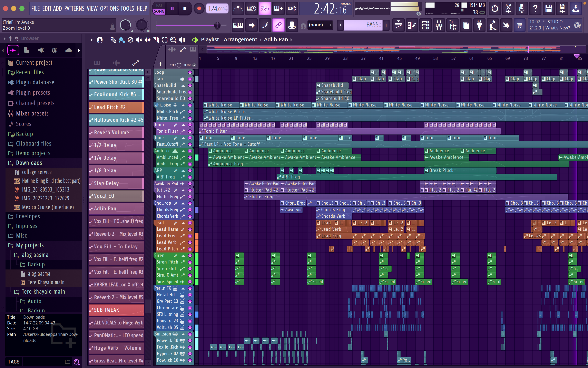Image resolution: width=588 pixels, height=368 pixels.
Task: Open the help question mark icon
Action: [x=535, y=9]
